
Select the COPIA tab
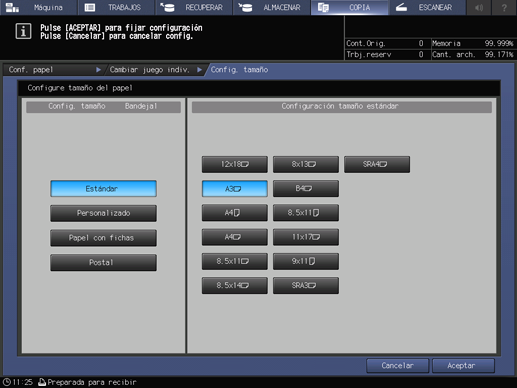click(349, 7)
